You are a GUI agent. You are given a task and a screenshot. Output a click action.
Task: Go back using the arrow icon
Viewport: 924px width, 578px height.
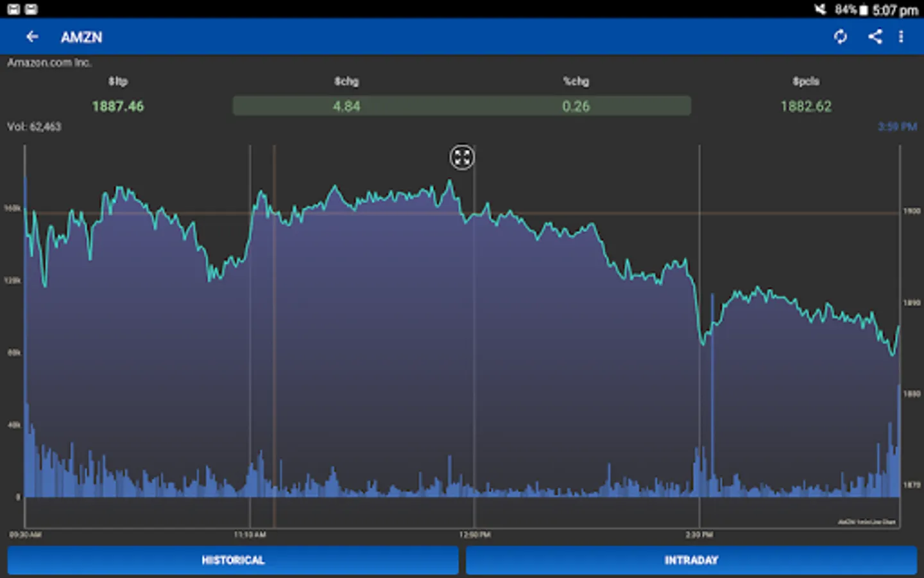(32, 37)
